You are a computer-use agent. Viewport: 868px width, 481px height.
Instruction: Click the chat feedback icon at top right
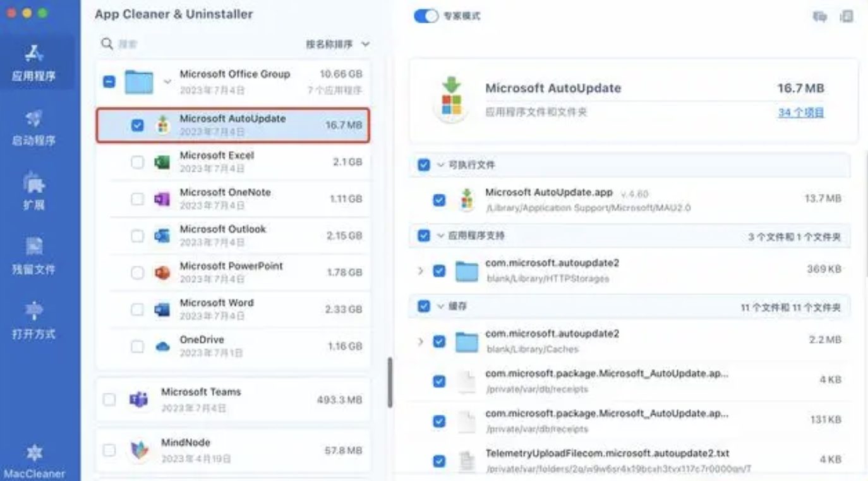pos(820,16)
